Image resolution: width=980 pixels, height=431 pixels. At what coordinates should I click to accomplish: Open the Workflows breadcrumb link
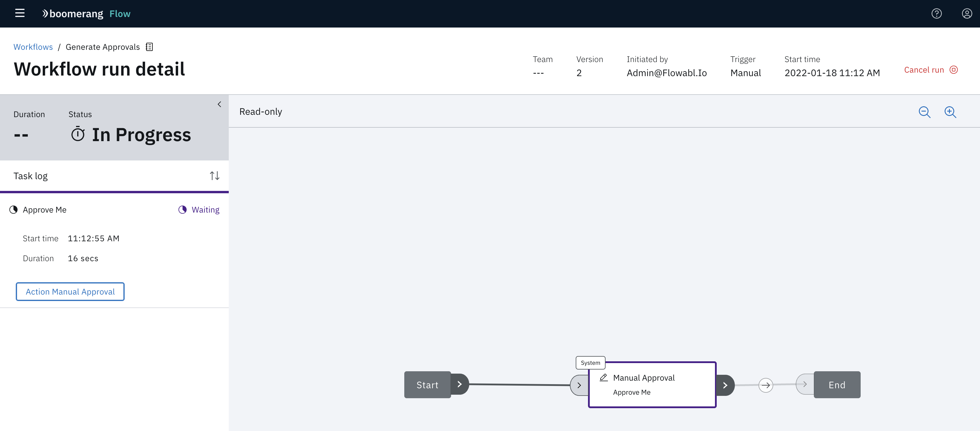[32, 46]
